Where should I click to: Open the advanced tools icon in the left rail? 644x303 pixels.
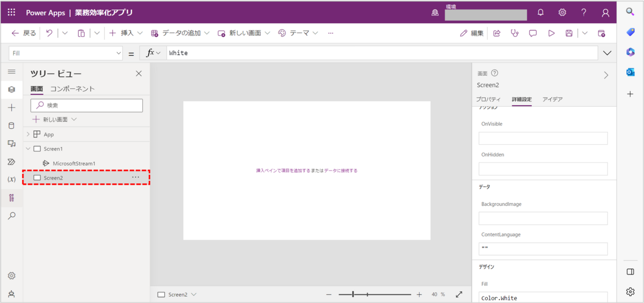(11, 198)
